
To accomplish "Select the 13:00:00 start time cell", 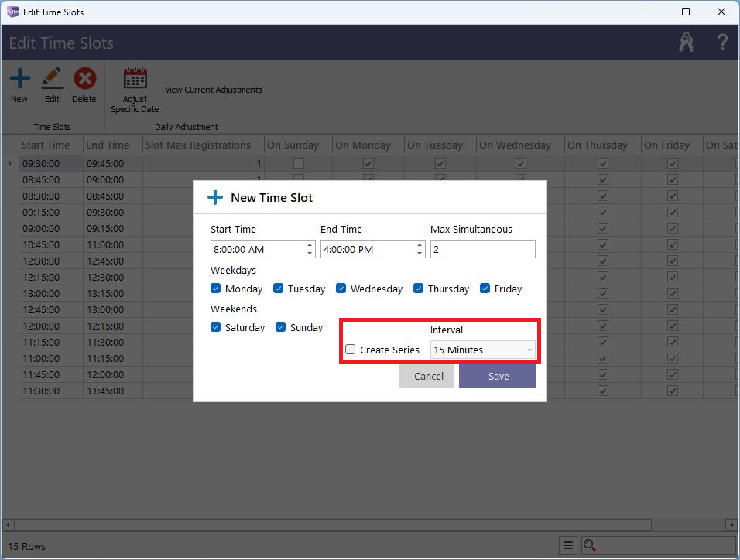I will coord(51,293).
